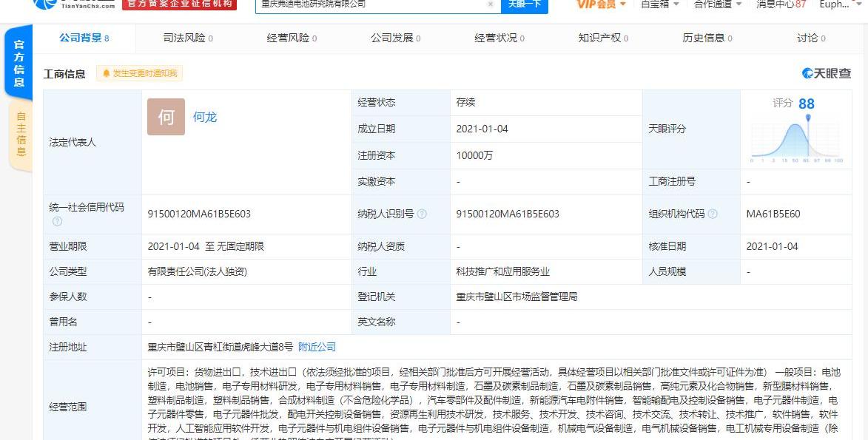The width and height of the screenshot is (868, 440).
Task: Click the 天眼评分 score curve chart
Action: (794, 141)
